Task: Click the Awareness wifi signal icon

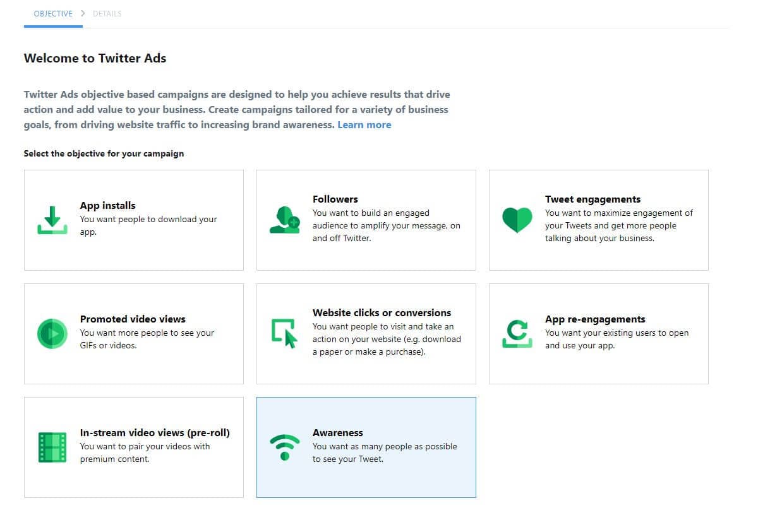Action: [284, 445]
